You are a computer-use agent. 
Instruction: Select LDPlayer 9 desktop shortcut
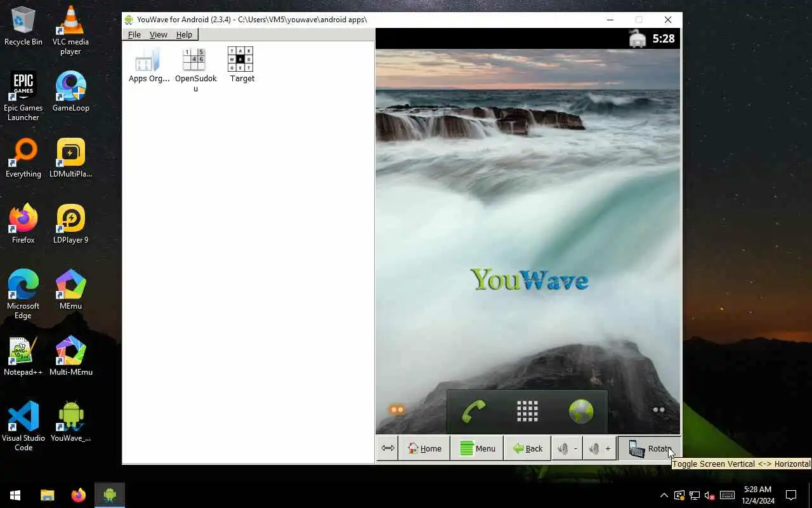[70, 224]
